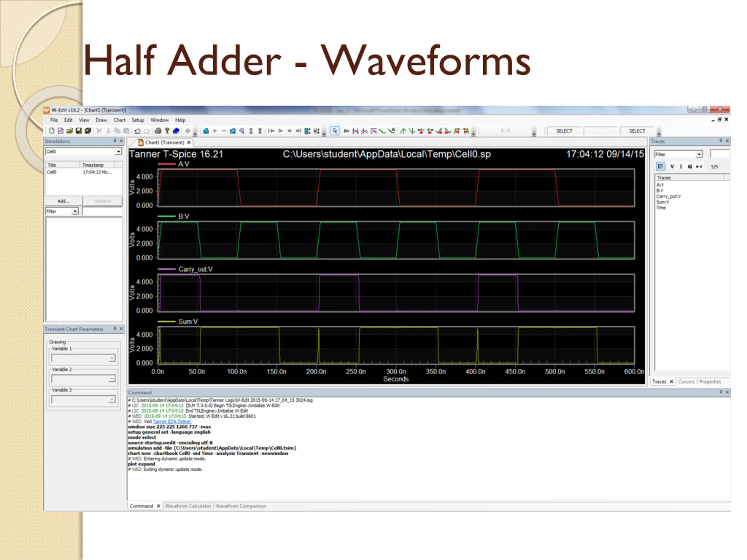
Task: Click the green B:V legend line
Action: click(167, 216)
